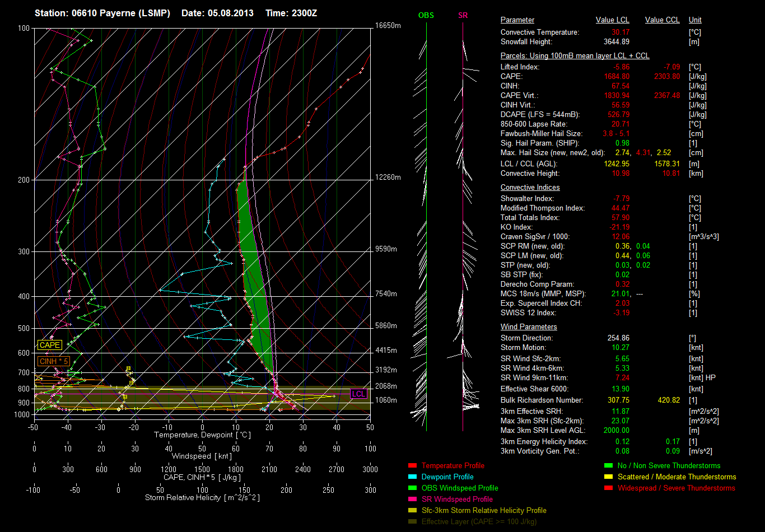The image size is (765, 532).
Task: Click the Value CCL column header
Action: (662, 20)
